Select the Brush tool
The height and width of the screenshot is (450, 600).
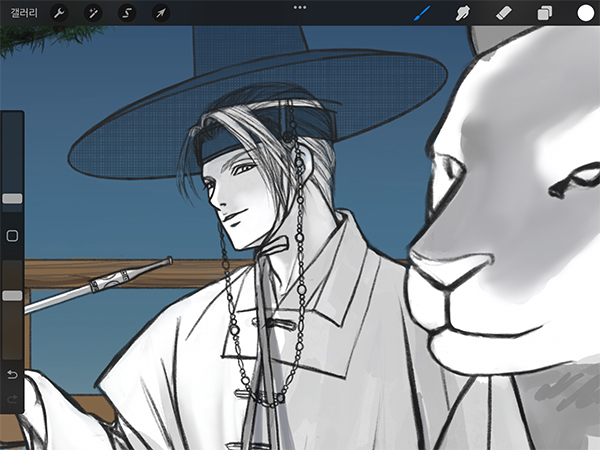click(x=422, y=13)
